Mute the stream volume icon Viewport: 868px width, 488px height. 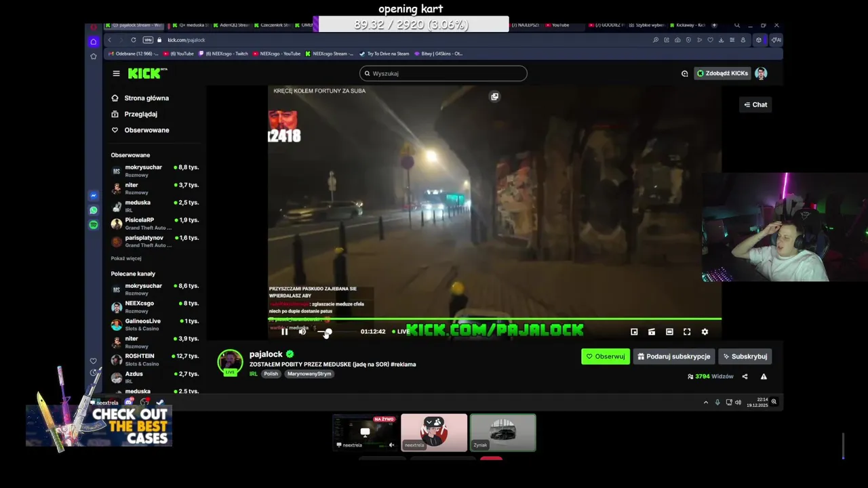point(302,331)
